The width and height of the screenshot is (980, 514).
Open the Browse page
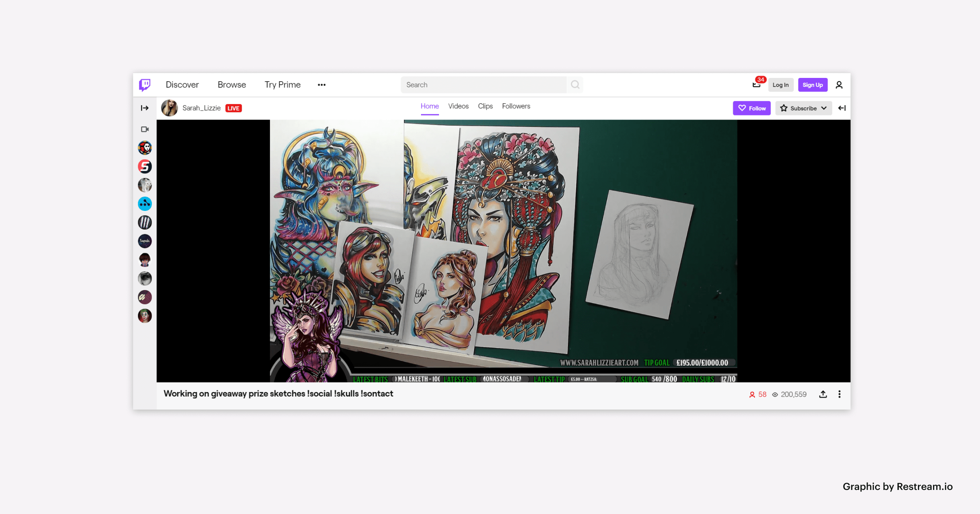(232, 85)
